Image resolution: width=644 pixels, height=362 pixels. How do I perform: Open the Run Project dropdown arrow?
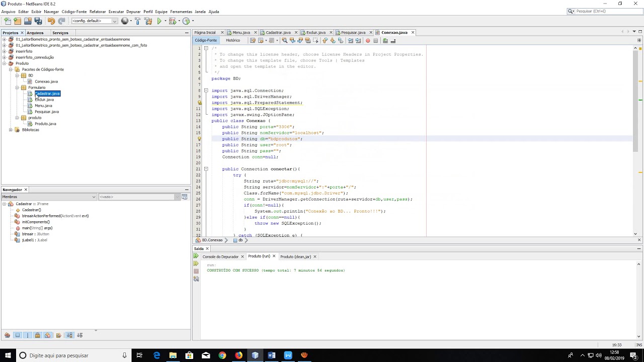[x=165, y=21]
